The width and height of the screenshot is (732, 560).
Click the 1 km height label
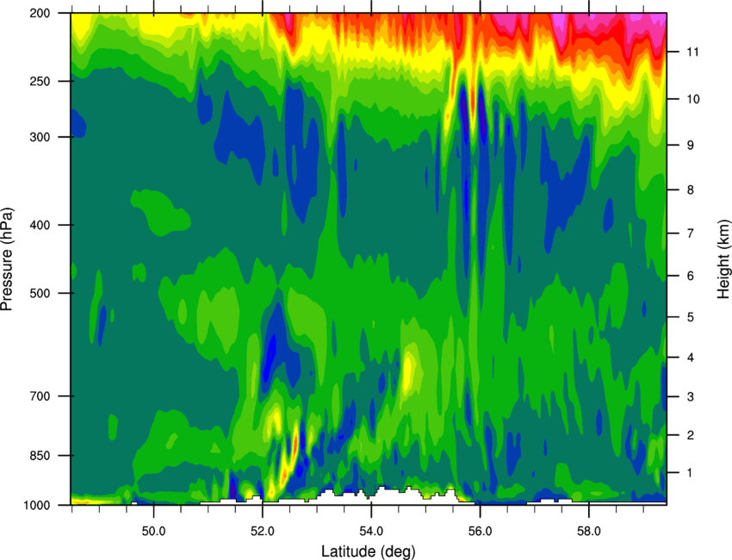[x=691, y=473]
